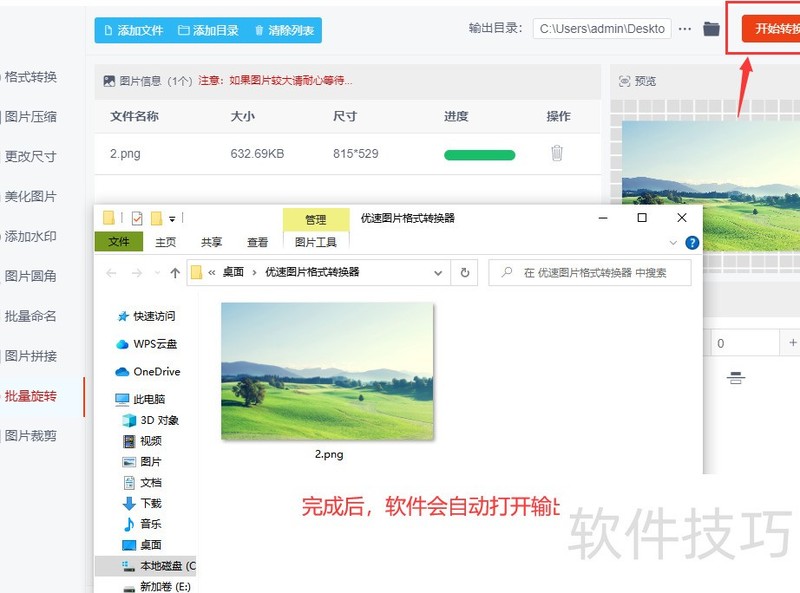Open the 图片工具 ribbon tab

pos(316,242)
